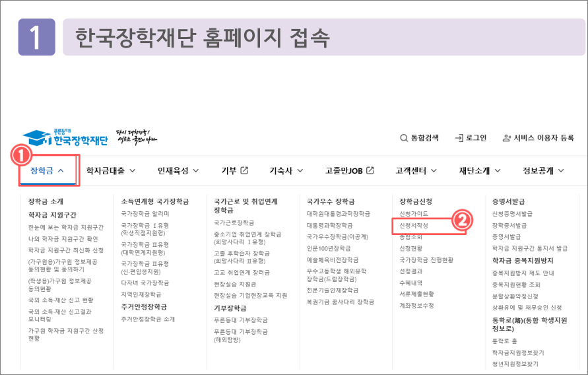
Task: Click the 로그인 arrow icon
Action: click(459, 138)
